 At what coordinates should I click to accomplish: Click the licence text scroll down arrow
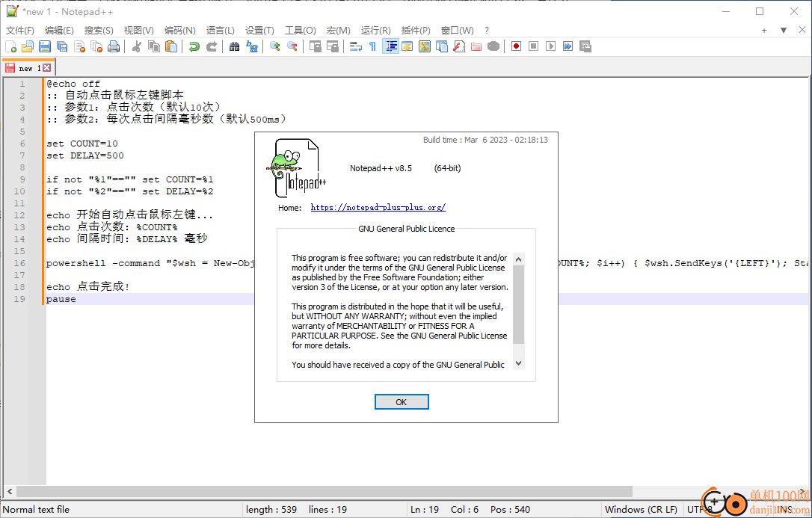[518, 363]
